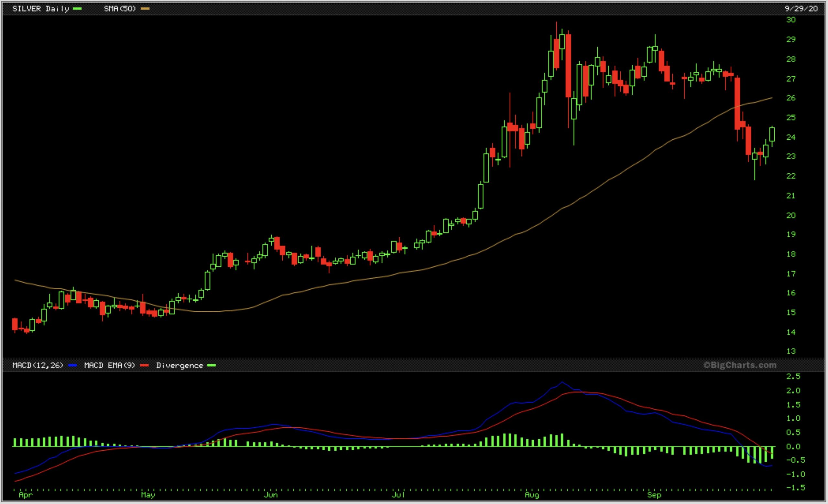This screenshot has height=504, width=828.
Task: Click the Sep month axis label
Action: pyautogui.click(x=654, y=495)
